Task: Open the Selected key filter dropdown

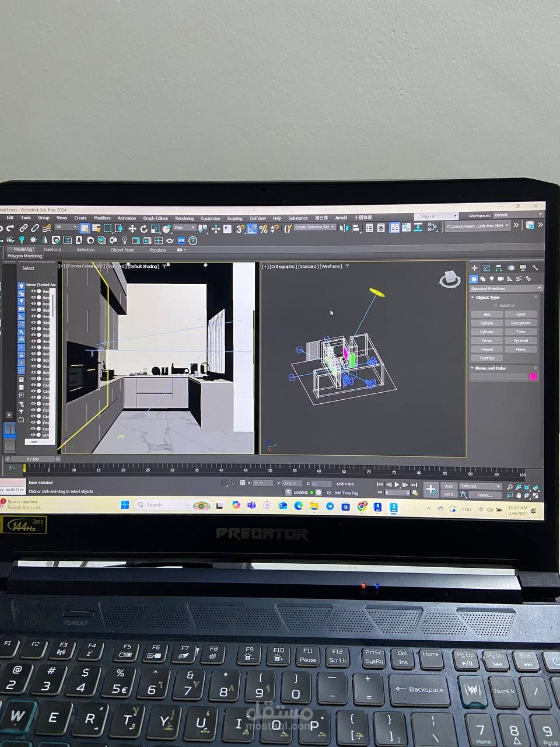Action: (481, 486)
